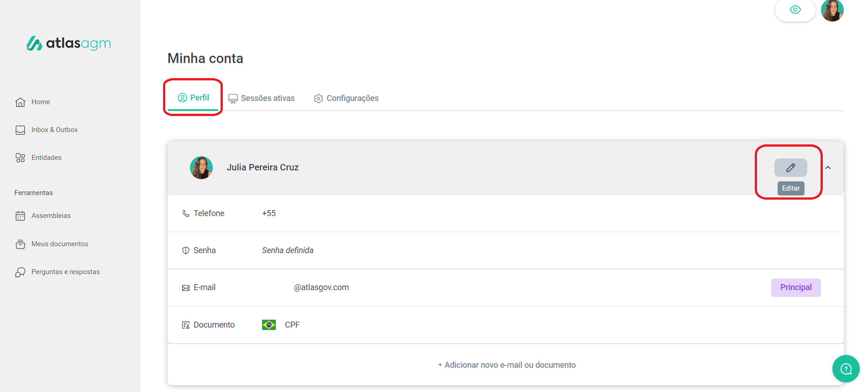Click the atlasagm logo
Viewport: 868px width, 392px height.
click(x=68, y=43)
